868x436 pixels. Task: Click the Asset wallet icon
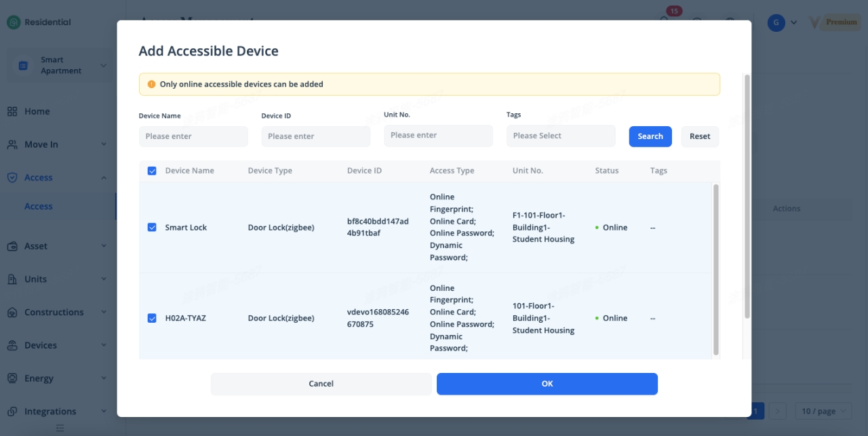pos(12,246)
